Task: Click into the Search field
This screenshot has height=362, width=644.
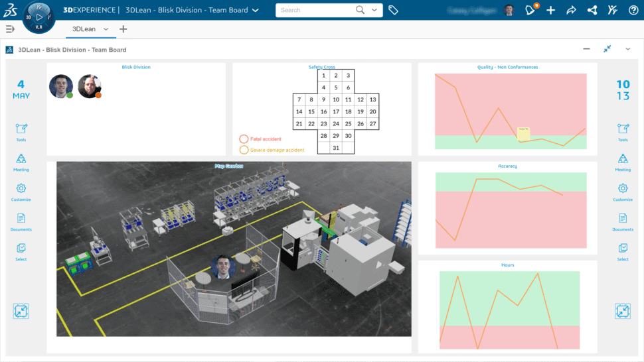Action: [x=314, y=10]
